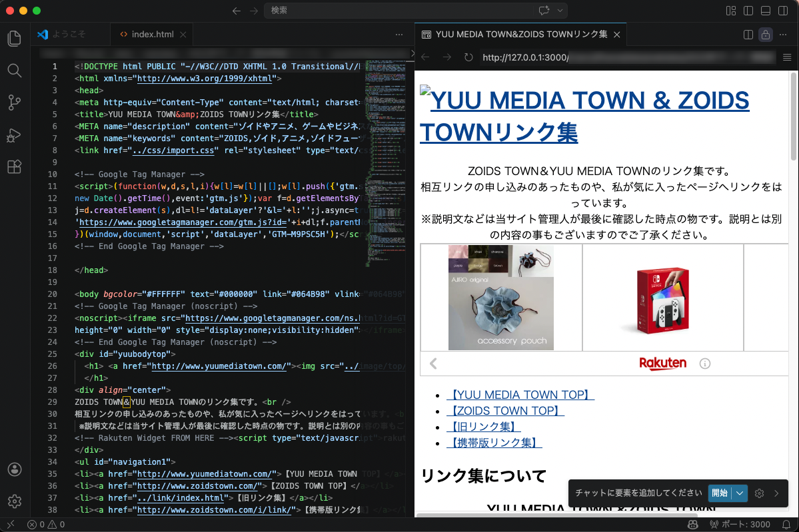Viewport: 799px width, 532px height.
Task: Click the googletagmanager gtm.js URL on line 14
Action: tap(183, 222)
